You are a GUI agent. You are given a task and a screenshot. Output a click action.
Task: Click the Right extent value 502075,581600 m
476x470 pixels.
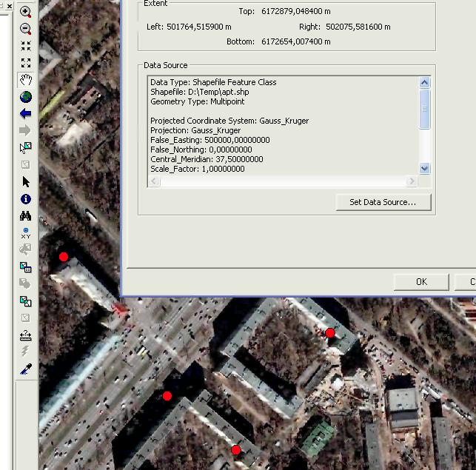click(358, 27)
